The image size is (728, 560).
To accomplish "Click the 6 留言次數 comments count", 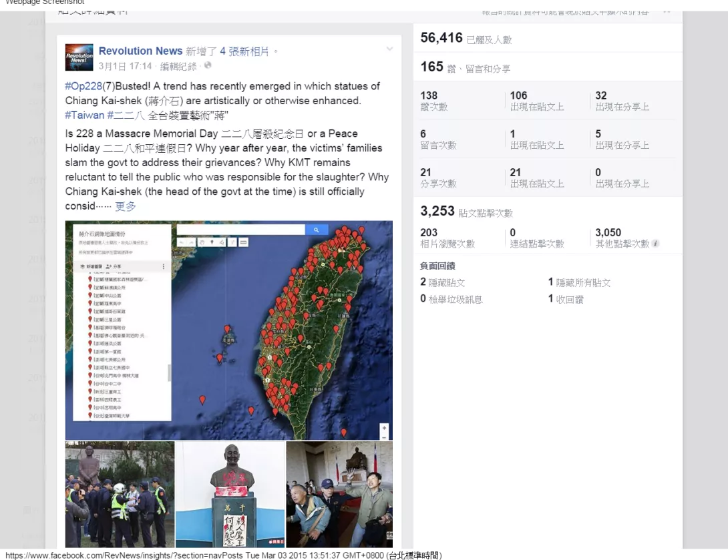I will (438, 139).
